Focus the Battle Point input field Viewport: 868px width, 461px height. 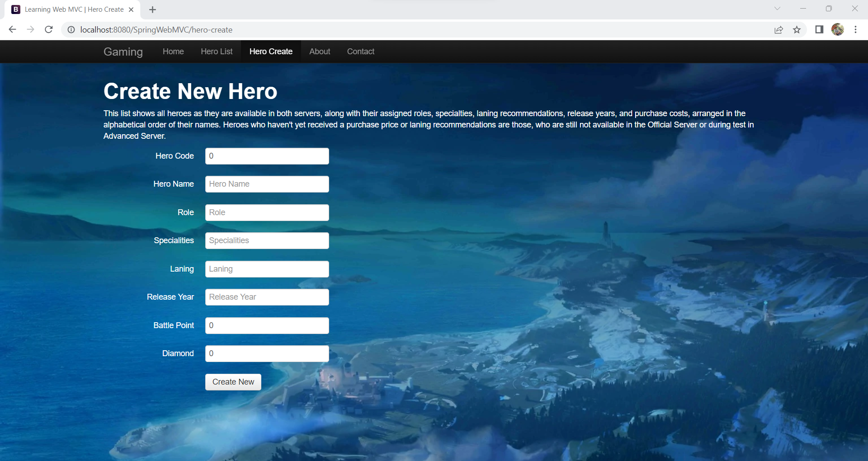267,325
